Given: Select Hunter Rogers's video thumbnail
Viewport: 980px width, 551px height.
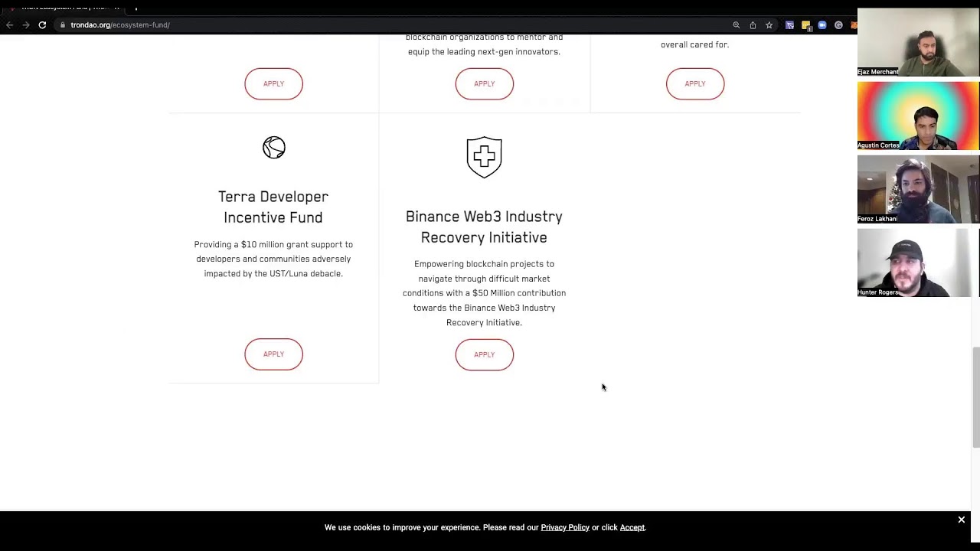Looking at the screenshot, I should click(918, 262).
